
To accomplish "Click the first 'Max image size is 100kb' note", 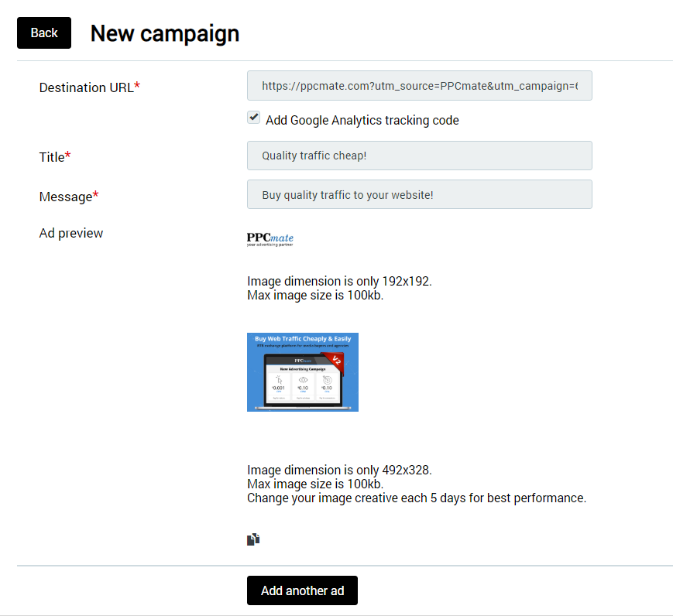I will [315, 295].
